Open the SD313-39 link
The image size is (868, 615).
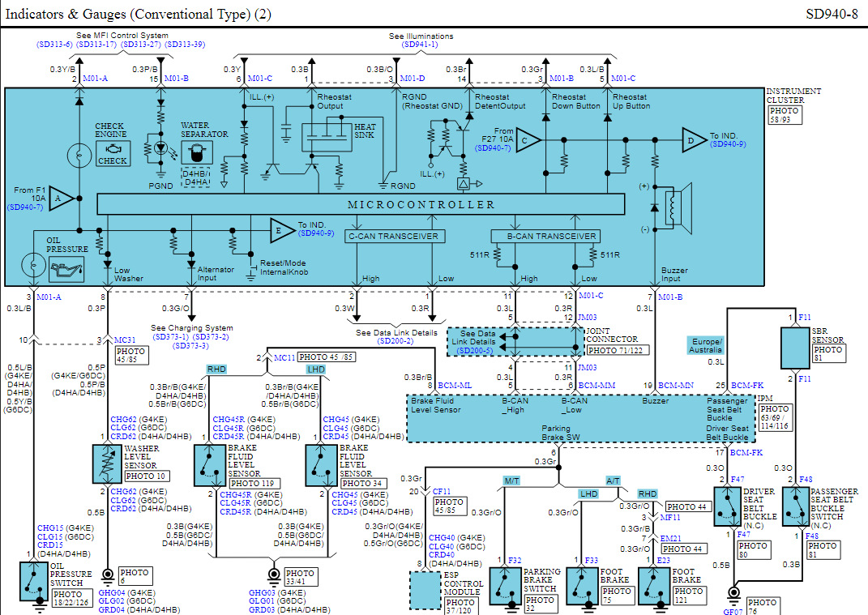185,45
